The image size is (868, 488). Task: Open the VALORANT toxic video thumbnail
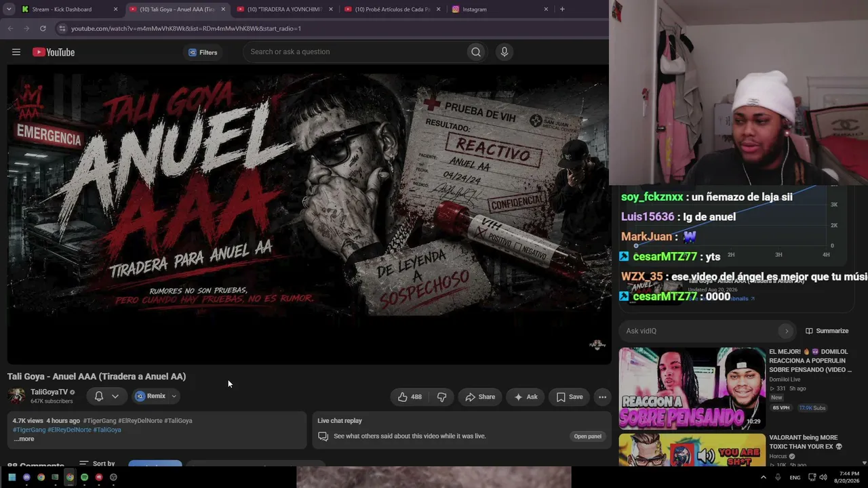[x=692, y=450]
